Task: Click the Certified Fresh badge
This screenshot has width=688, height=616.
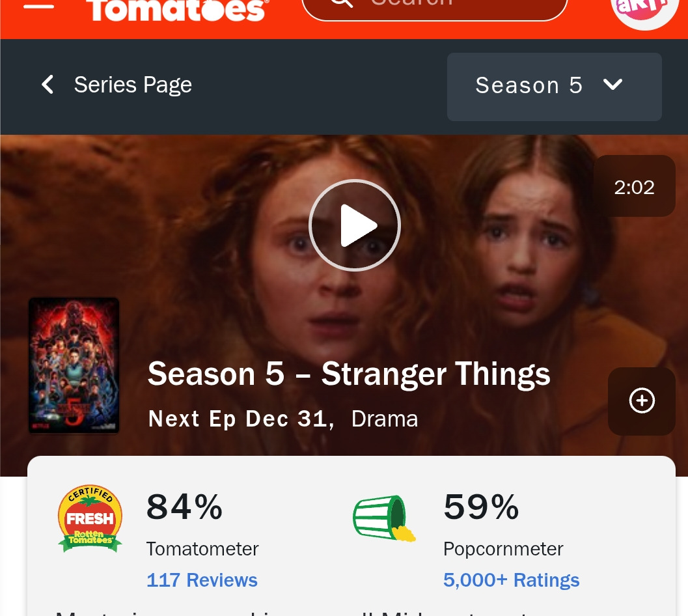Action: pyautogui.click(x=90, y=518)
